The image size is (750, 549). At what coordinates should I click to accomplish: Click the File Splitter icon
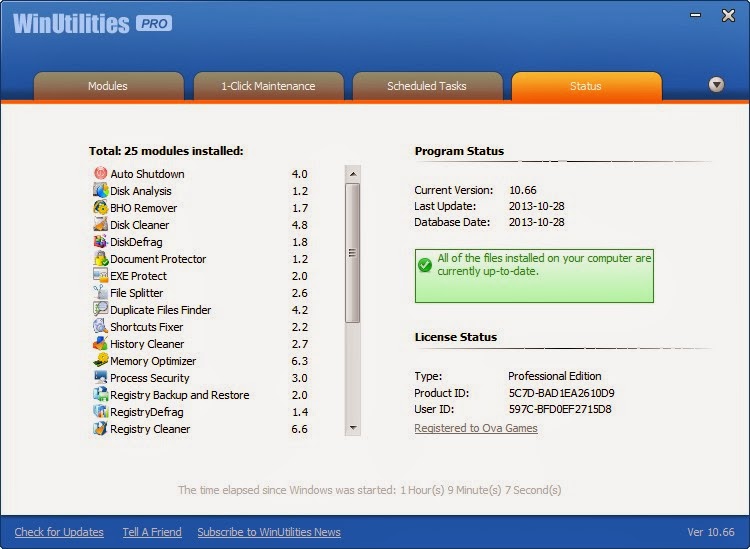click(x=100, y=292)
